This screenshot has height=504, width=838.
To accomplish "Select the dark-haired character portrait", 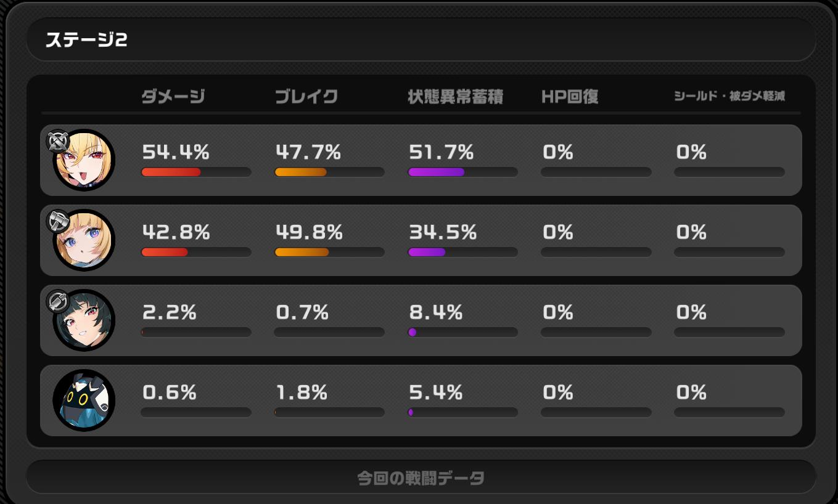I will (84, 320).
